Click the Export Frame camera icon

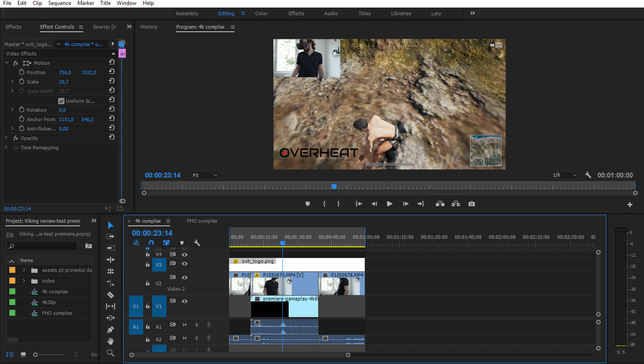click(472, 204)
